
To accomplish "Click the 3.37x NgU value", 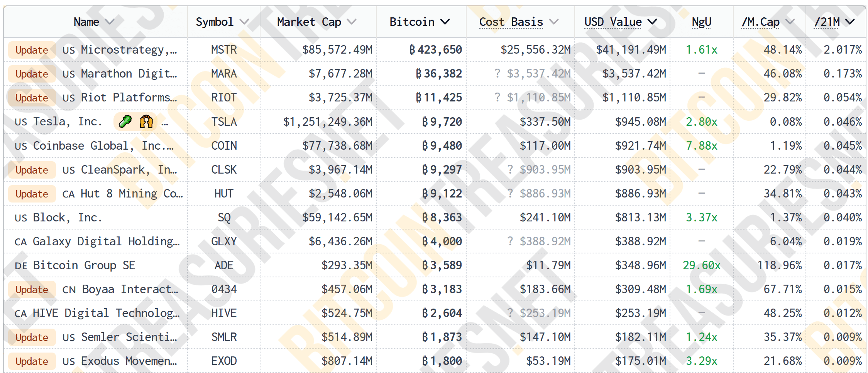I will click(x=702, y=218).
